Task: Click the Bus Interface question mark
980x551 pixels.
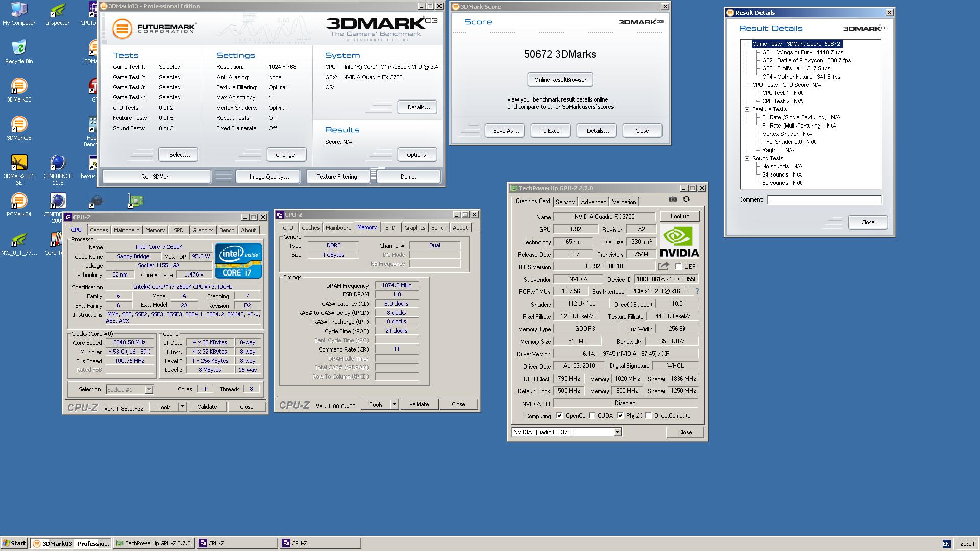Action: (x=697, y=291)
